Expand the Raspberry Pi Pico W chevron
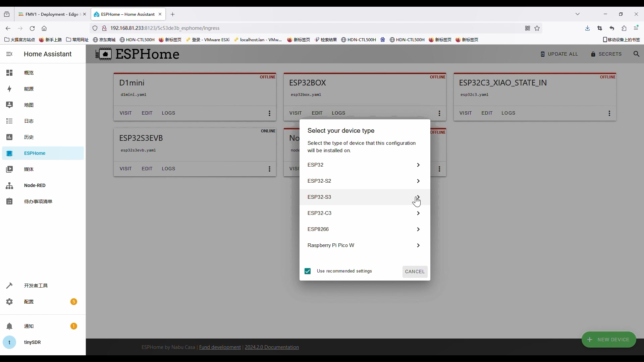 coord(418,245)
